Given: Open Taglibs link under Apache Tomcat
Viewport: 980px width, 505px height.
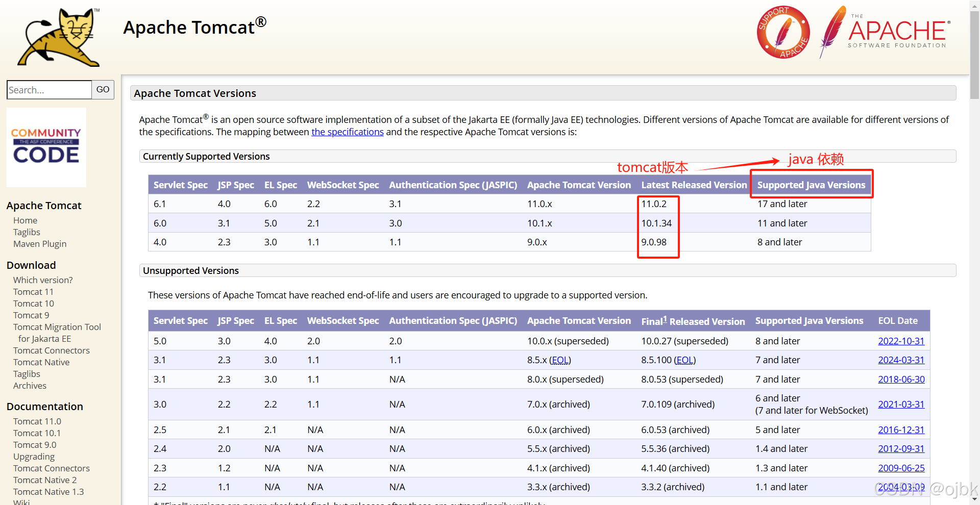Looking at the screenshot, I should (27, 232).
